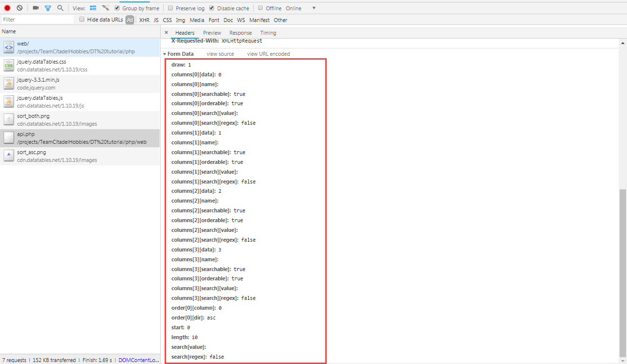Click the api.php request icon
The height and width of the screenshot is (364, 627).
tap(9, 138)
